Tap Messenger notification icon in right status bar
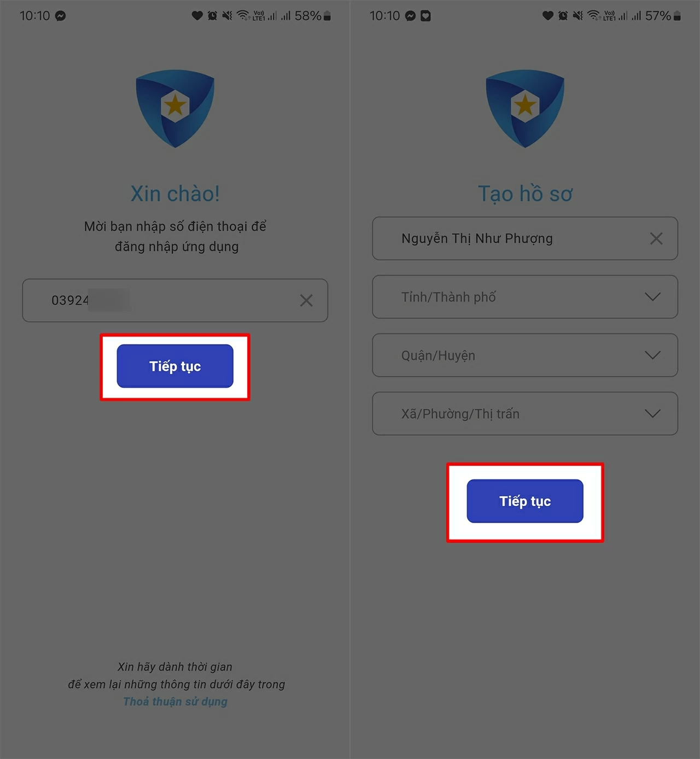700x759 pixels. click(411, 16)
